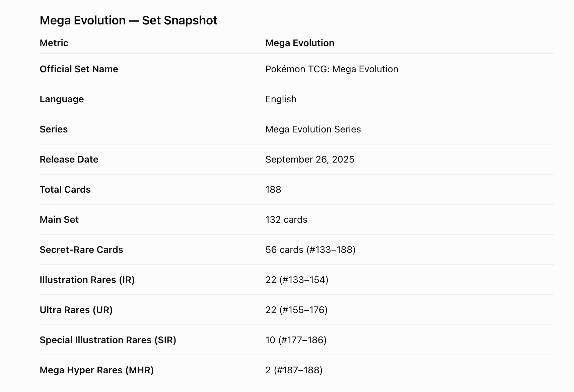Click the '56 cards (#133–188)' value
Image resolution: width=574 pixels, height=392 pixels.
[310, 250]
